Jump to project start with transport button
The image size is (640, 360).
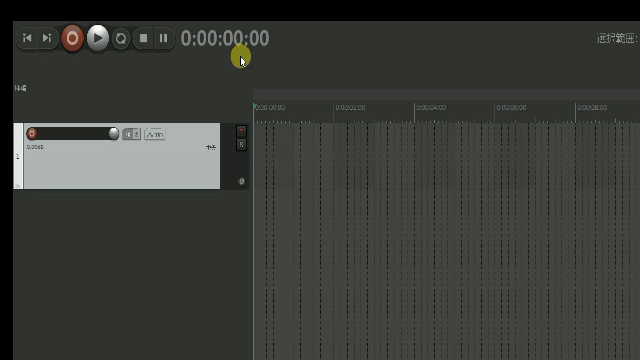click(27, 38)
